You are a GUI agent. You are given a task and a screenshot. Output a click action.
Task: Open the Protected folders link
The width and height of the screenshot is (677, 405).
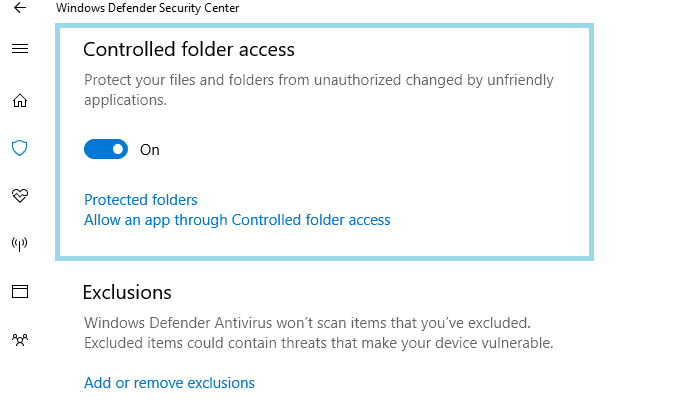click(x=141, y=200)
